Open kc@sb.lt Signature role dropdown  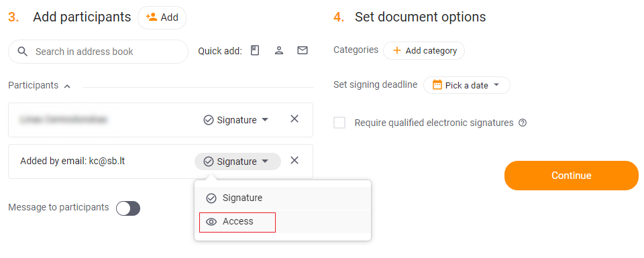pyautogui.click(x=237, y=162)
